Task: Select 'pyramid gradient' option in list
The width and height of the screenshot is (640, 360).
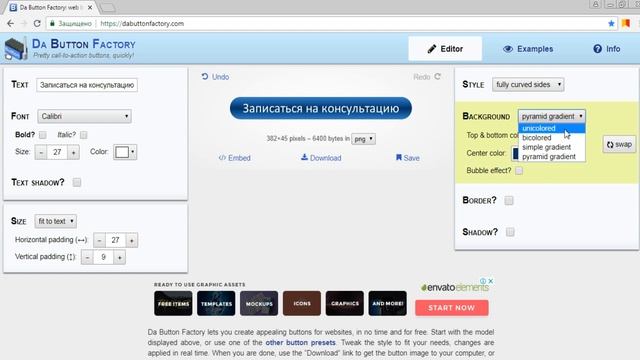Action: pos(551,156)
